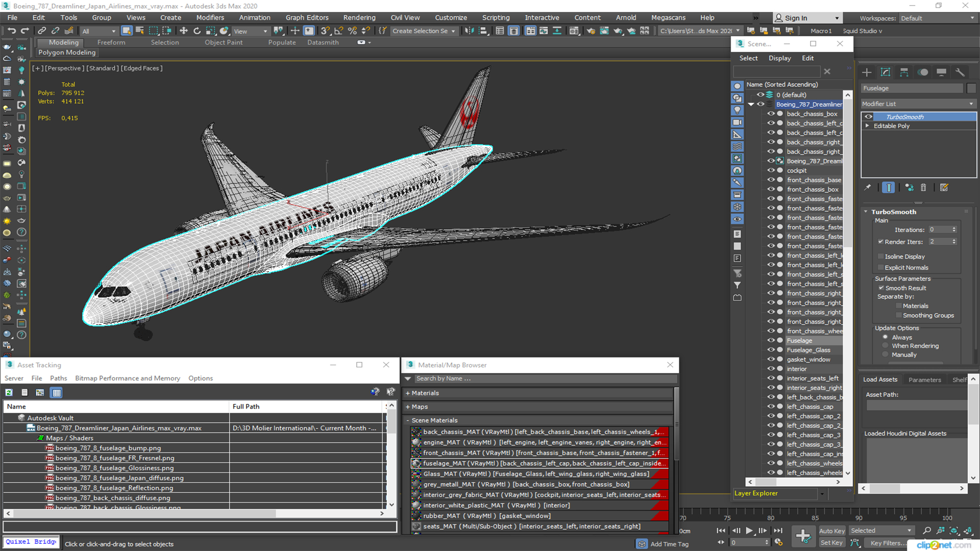
Task: Enable the Isoline Display checkbox
Action: coord(880,256)
